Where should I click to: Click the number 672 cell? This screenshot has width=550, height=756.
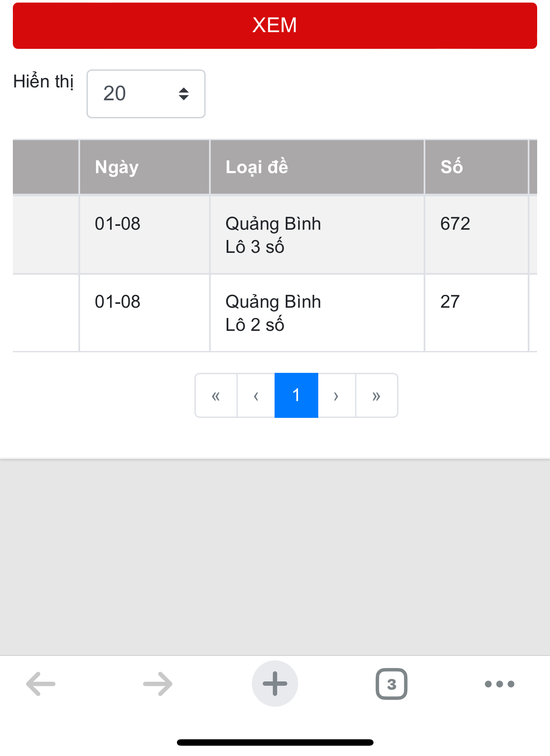[x=455, y=224]
